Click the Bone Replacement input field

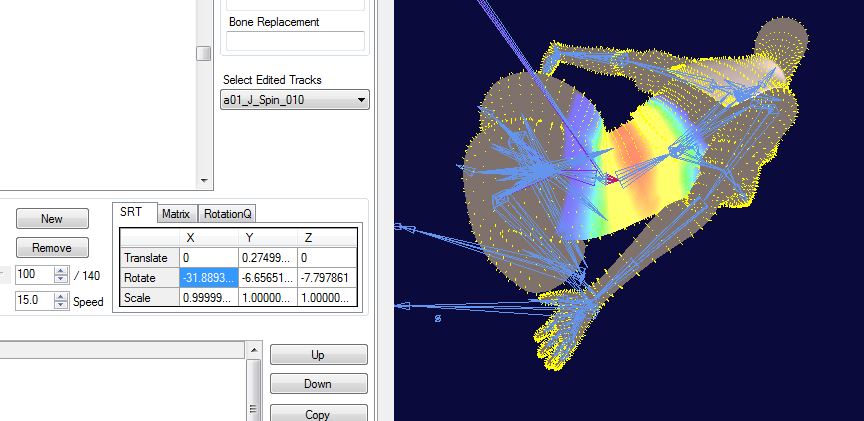point(295,41)
